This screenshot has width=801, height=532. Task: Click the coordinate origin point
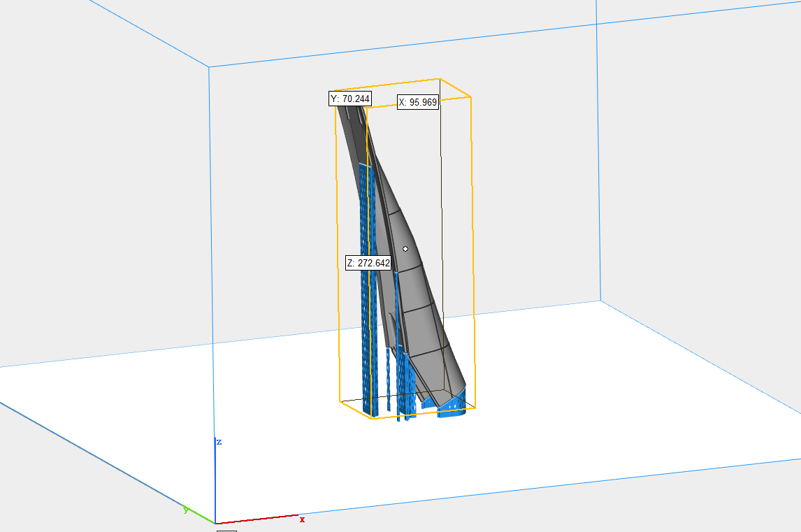click(x=214, y=522)
